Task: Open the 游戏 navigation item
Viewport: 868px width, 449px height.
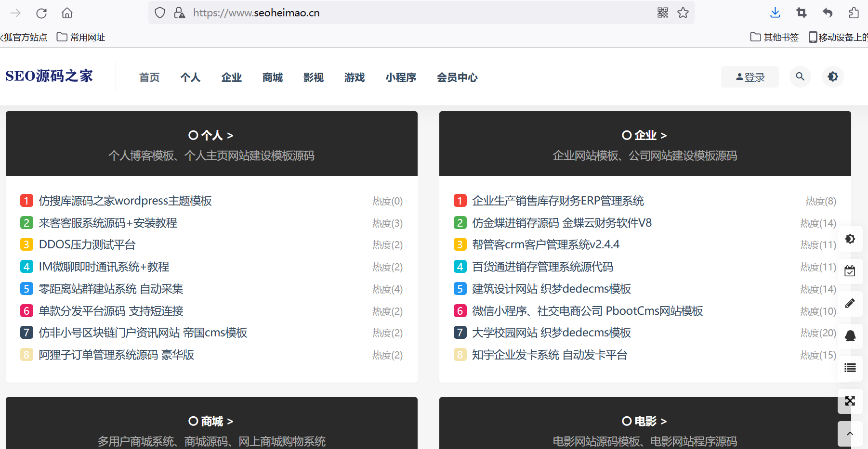Action: pyautogui.click(x=355, y=77)
